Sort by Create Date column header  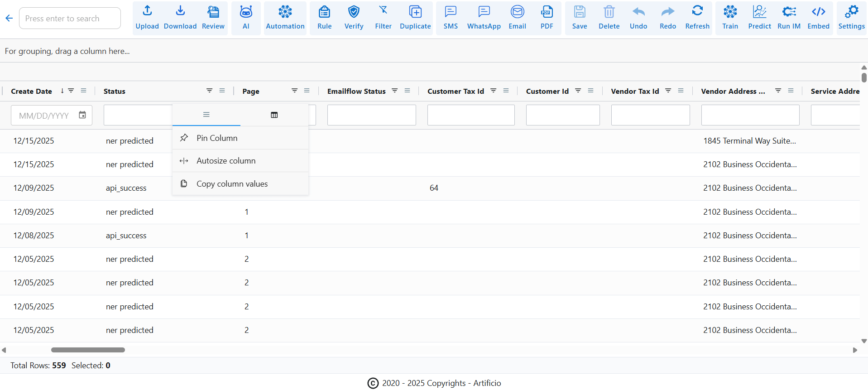[31, 91]
